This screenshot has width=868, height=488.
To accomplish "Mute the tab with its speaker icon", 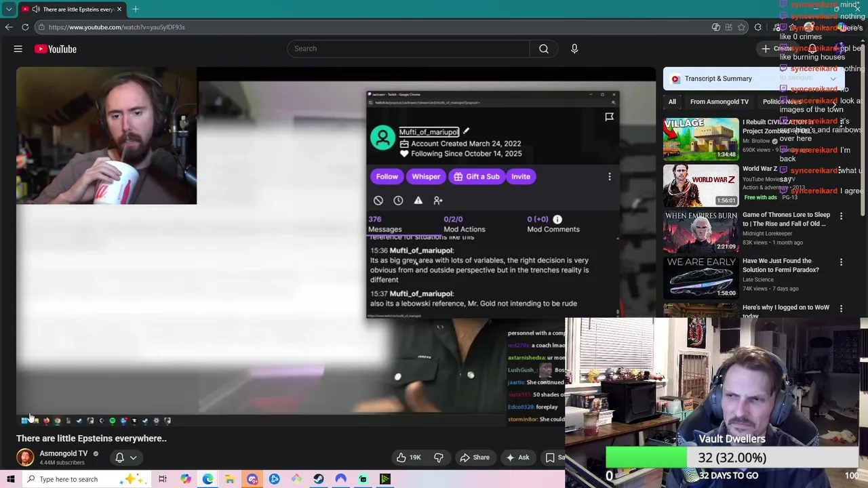I will point(36,9).
